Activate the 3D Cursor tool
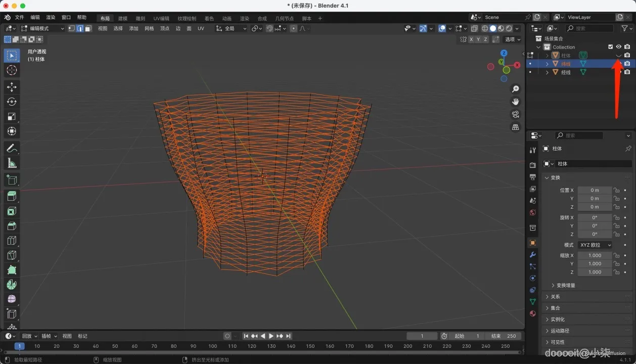 [12, 70]
